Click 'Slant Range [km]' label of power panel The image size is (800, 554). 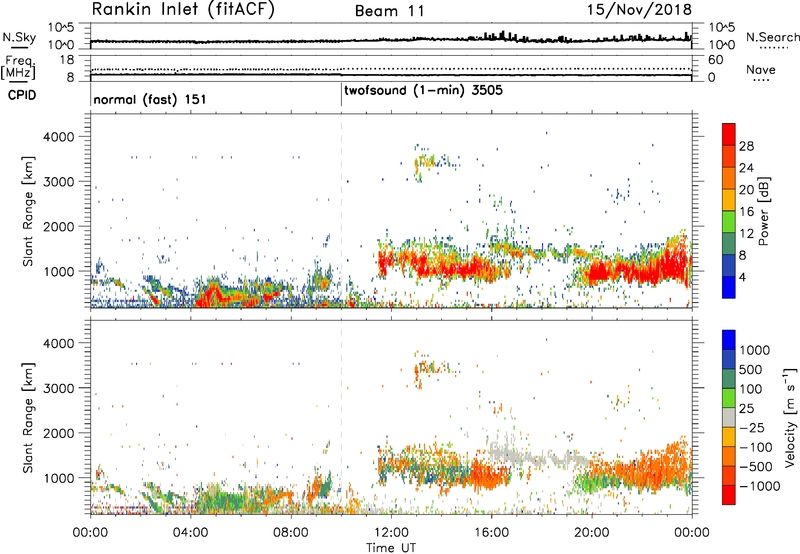pyautogui.click(x=28, y=211)
